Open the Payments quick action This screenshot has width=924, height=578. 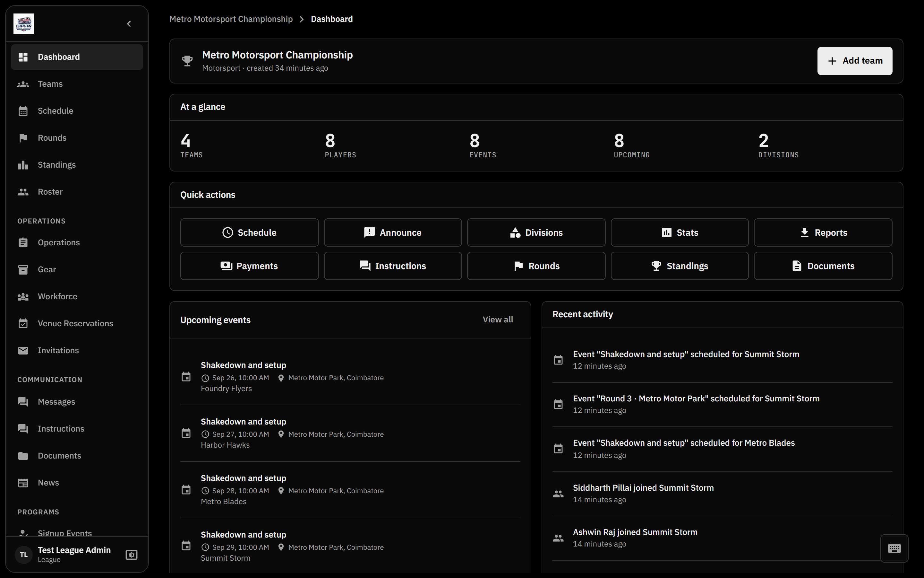click(249, 266)
